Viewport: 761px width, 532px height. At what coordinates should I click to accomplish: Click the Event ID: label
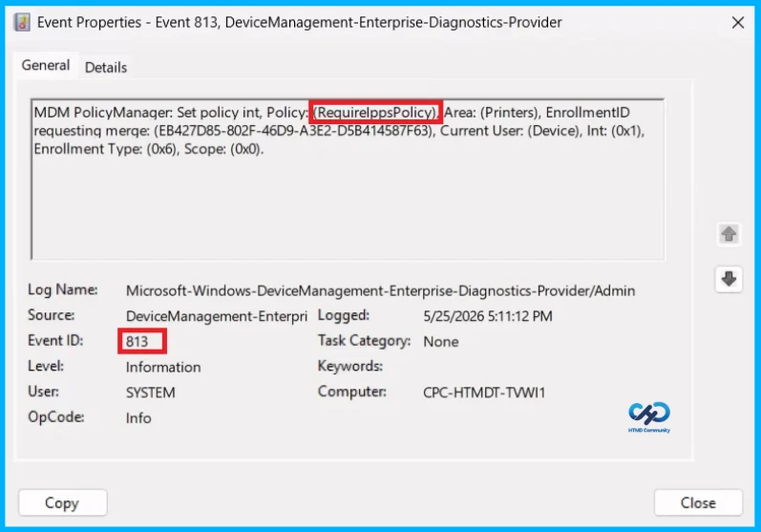click(x=55, y=341)
